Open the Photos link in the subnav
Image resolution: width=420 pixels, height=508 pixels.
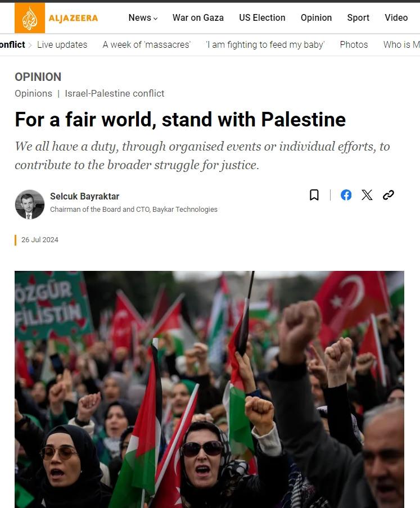tap(354, 44)
